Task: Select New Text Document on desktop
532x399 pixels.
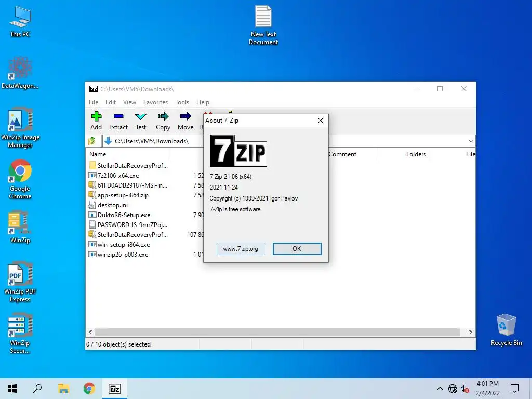Action: pyautogui.click(x=263, y=25)
